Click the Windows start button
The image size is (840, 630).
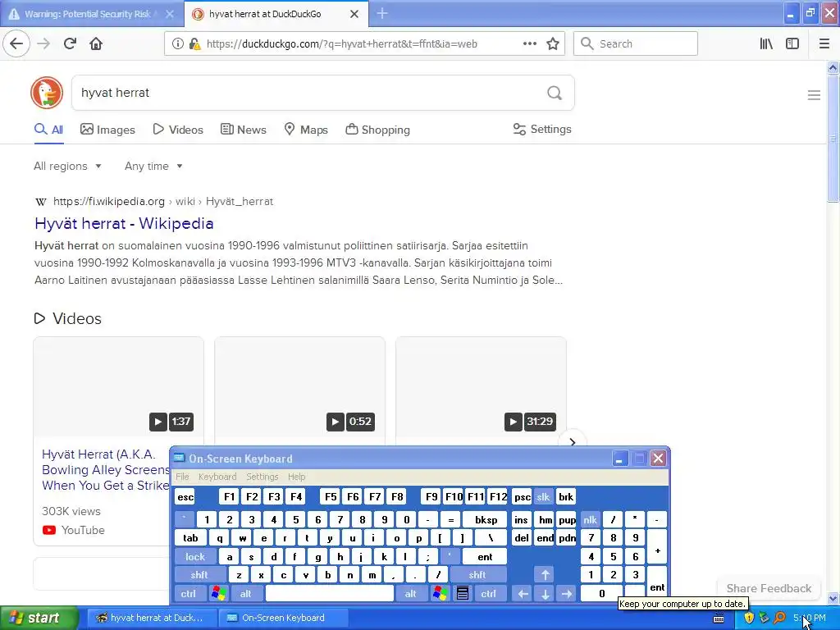click(39, 618)
